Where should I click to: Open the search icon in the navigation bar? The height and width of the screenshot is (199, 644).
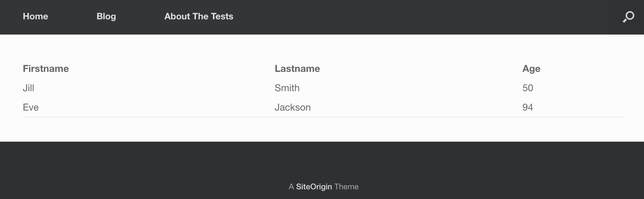(x=629, y=17)
